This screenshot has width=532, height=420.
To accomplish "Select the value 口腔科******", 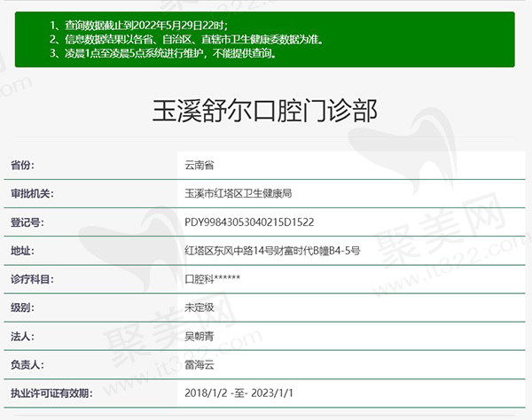I will [213, 279].
